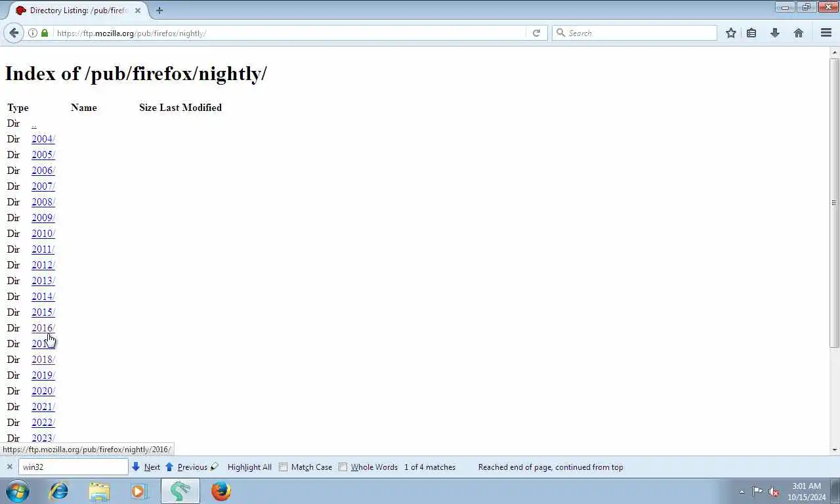Click the browser Back arrow button
The height and width of the screenshot is (504, 840).
[x=14, y=33]
